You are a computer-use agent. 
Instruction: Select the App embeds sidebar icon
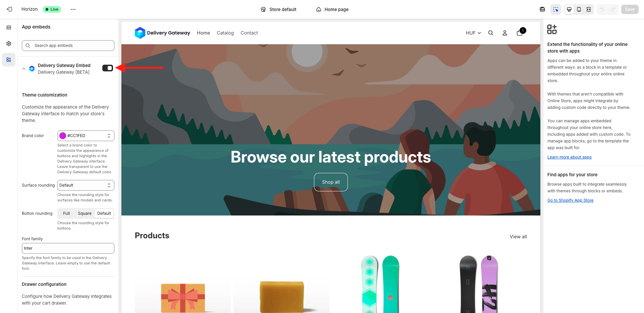[9, 60]
